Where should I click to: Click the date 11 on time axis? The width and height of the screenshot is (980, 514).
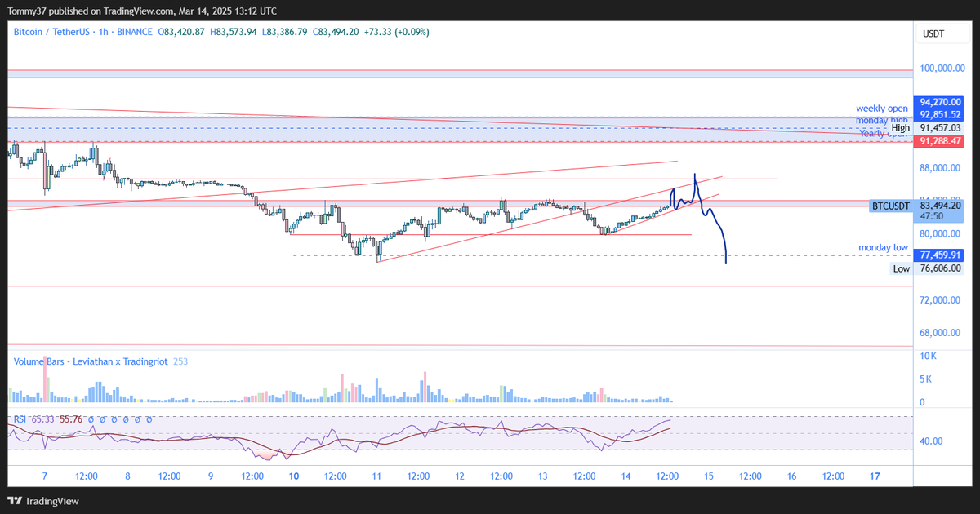tap(376, 476)
